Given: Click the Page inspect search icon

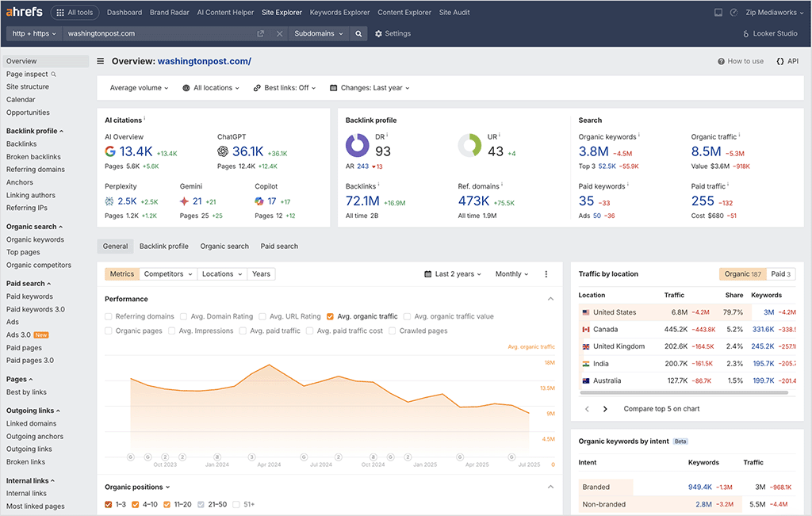Looking at the screenshot, I should point(53,75).
